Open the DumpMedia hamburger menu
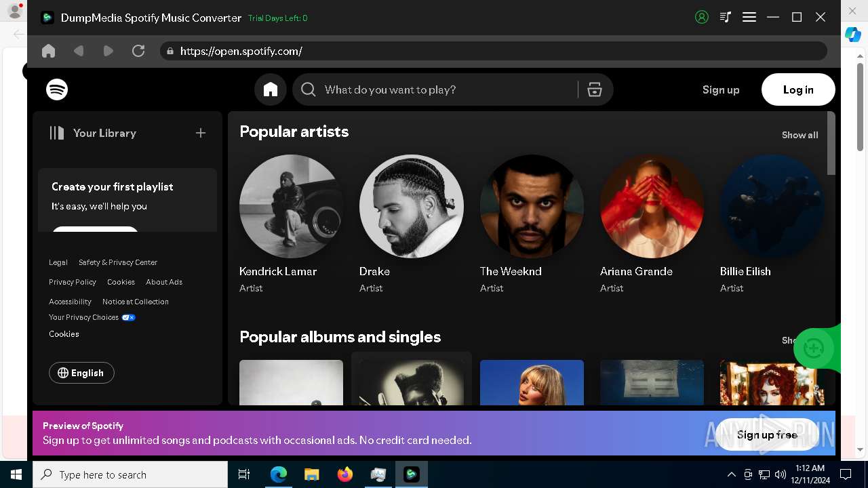 749,18
